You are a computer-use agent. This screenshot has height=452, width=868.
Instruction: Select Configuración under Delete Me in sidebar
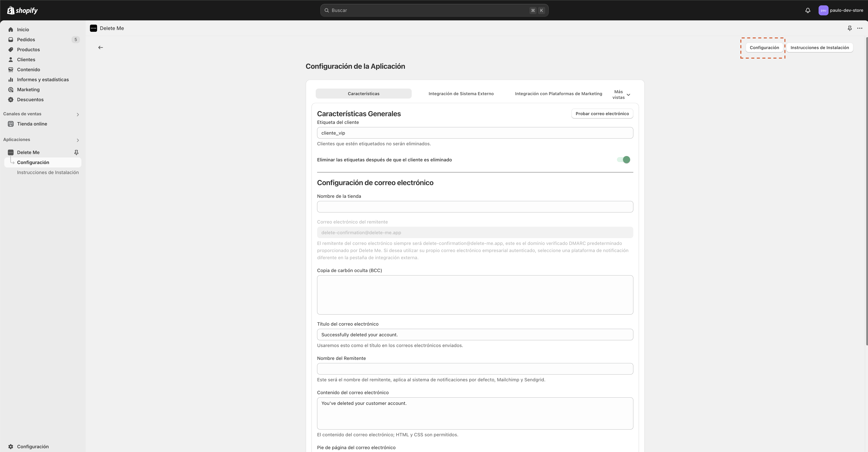point(43,162)
